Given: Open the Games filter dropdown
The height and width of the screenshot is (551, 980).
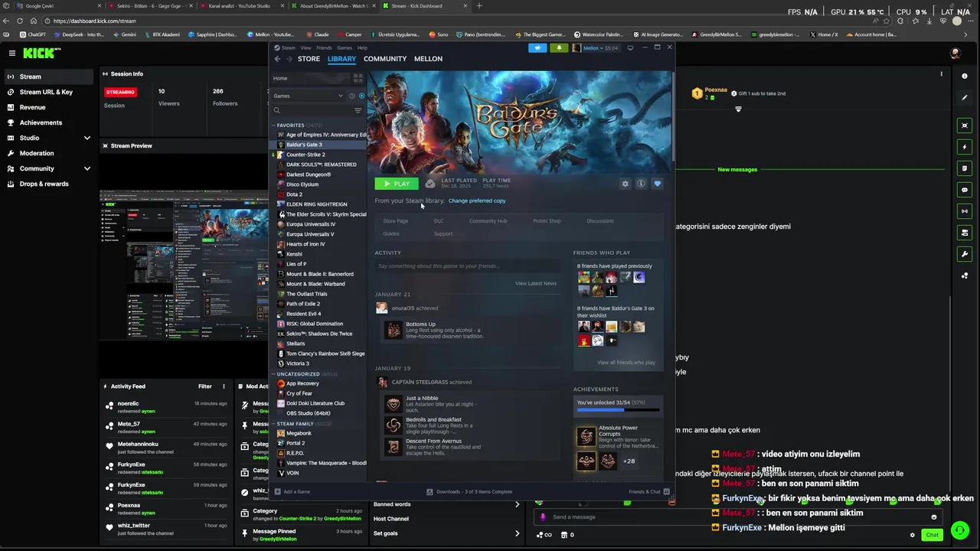Looking at the screenshot, I should [x=309, y=96].
